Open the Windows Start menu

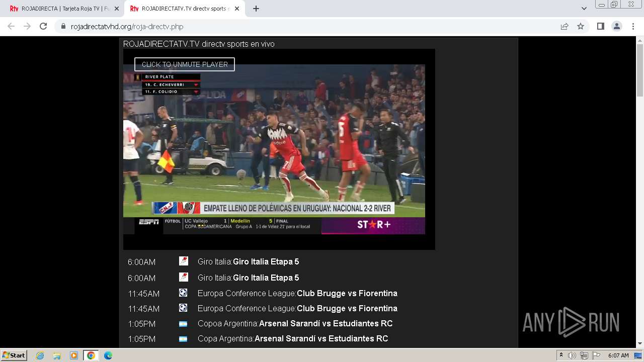click(x=14, y=355)
